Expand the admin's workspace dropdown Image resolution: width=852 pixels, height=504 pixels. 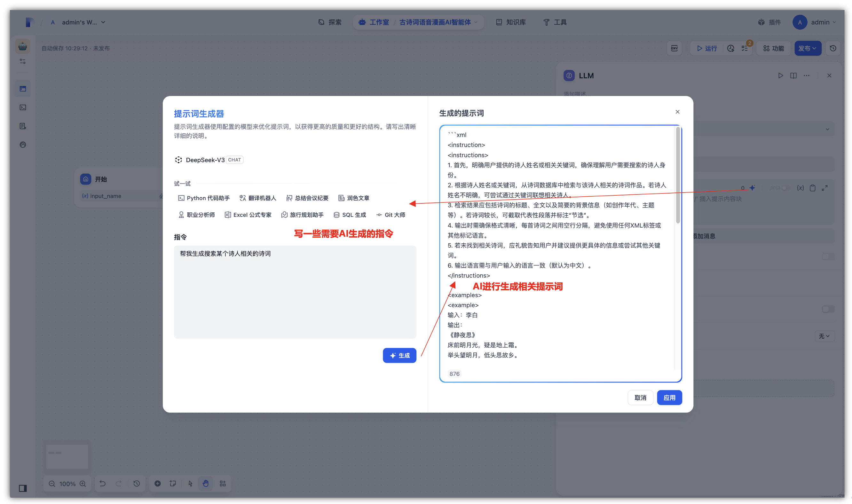(83, 22)
